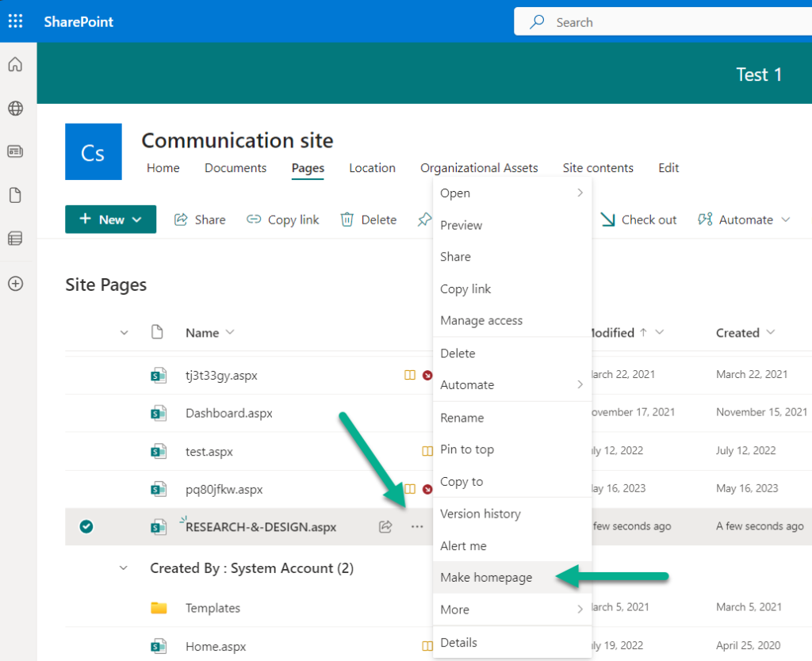Click the Edit link in site navigation
The height and width of the screenshot is (661, 812).
(x=668, y=168)
